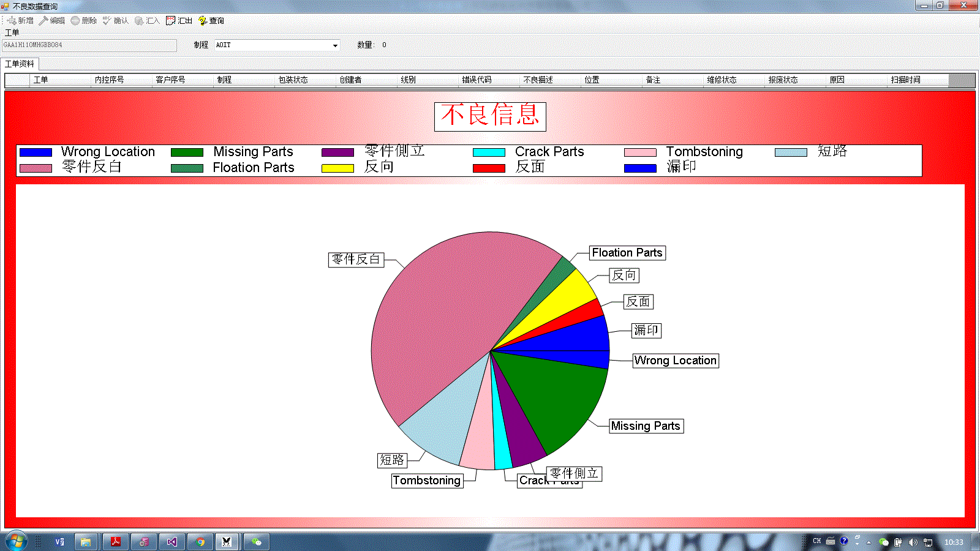Click the 创建者 column header
The width and height of the screenshot is (980, 551).
[x=366, y=80]
